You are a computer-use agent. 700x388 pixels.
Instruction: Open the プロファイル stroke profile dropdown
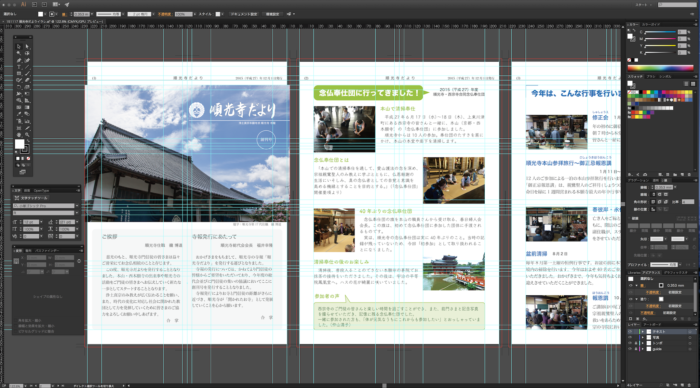coord(680,264)
